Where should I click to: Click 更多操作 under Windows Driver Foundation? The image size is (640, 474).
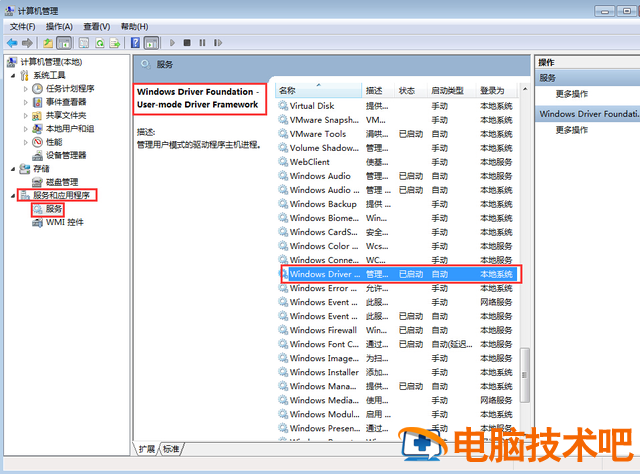pos(572,130)
